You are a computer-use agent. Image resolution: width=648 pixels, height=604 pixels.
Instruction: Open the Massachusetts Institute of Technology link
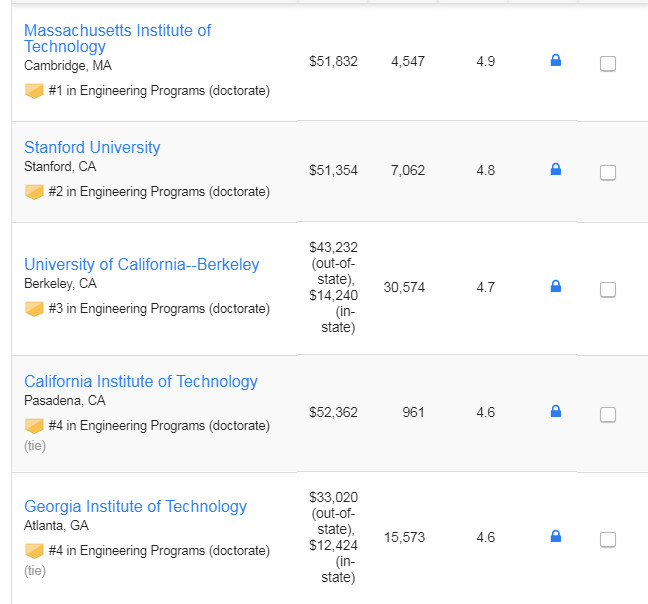117,38
